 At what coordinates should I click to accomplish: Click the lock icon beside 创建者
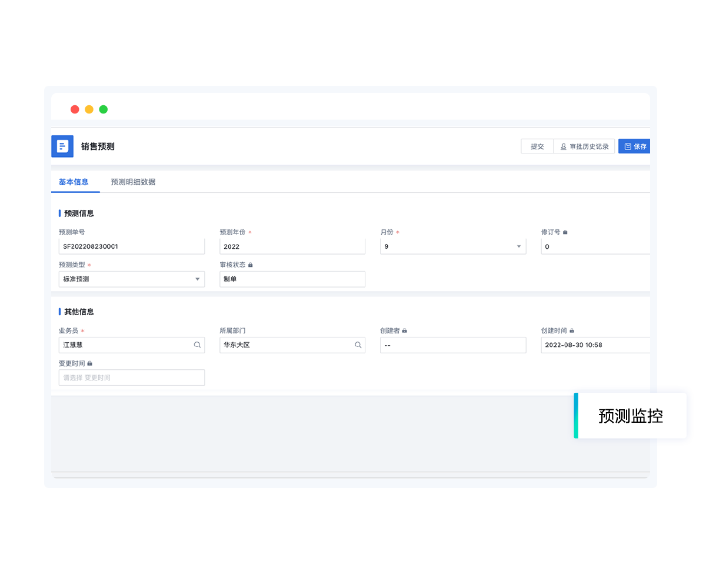coord(404,331)
